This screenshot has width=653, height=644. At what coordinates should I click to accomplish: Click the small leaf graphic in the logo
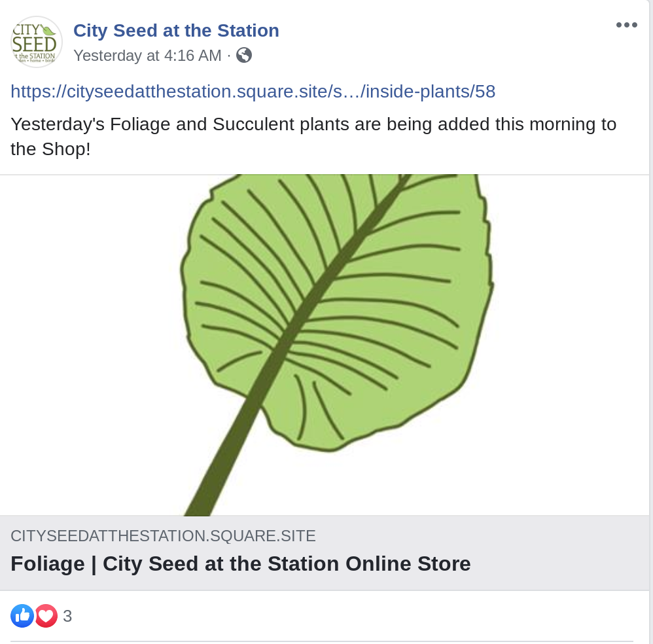pos(48,29)
